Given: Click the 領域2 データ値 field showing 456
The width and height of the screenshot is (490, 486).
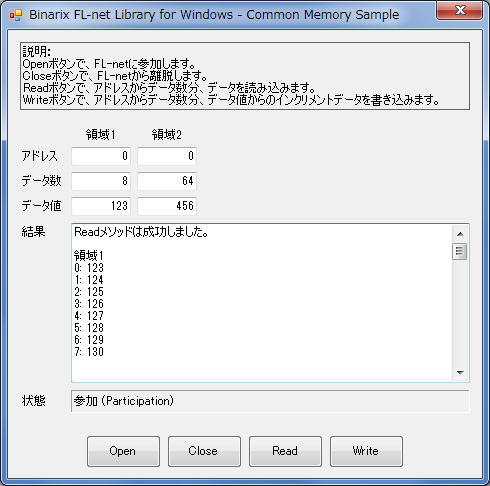Looking at the screenshot, I should (x=167, y=206).
